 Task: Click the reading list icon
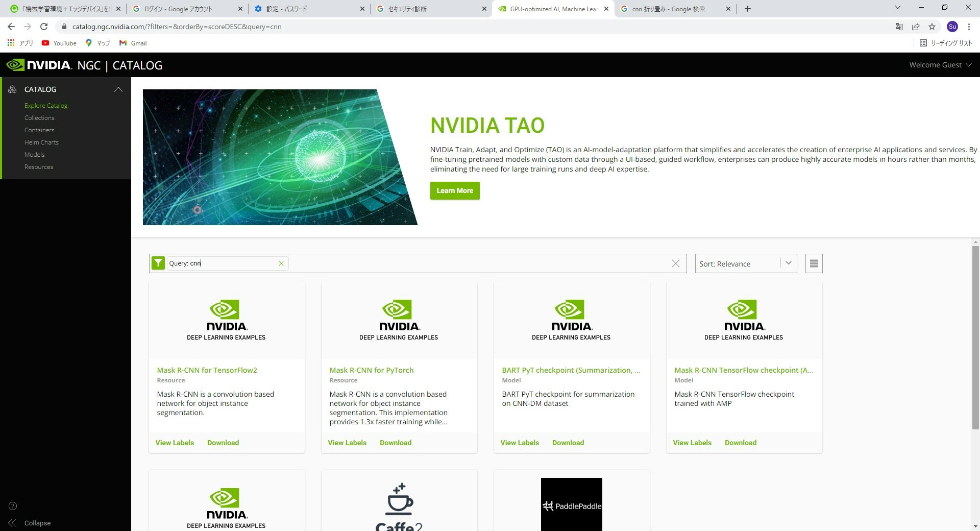tap(923, 43)
